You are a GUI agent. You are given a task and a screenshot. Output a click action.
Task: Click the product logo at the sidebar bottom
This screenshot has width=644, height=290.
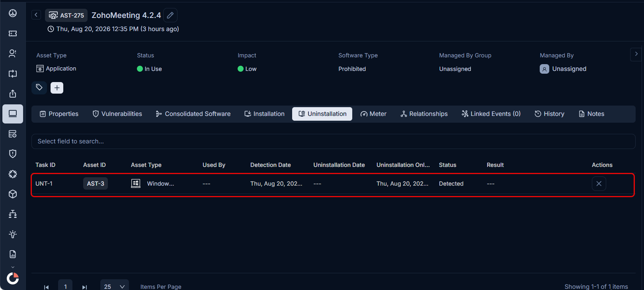[x=13, y=278]
